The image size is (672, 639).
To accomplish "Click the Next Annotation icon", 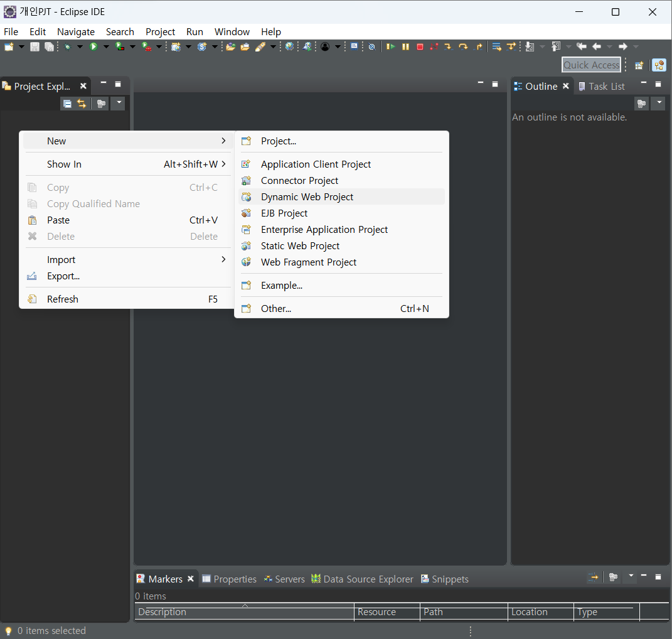I will pos(530,46).
